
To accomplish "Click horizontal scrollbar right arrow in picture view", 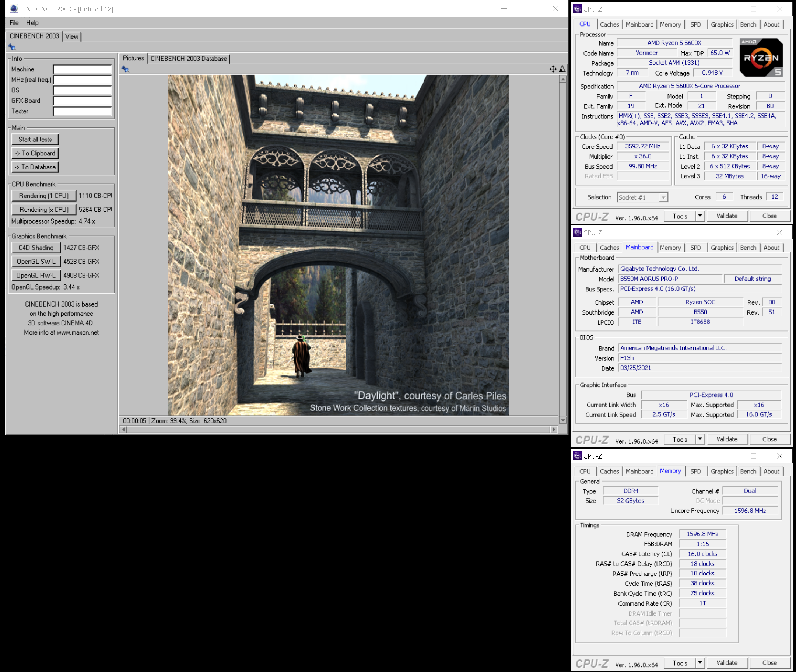I will point(554,429).
